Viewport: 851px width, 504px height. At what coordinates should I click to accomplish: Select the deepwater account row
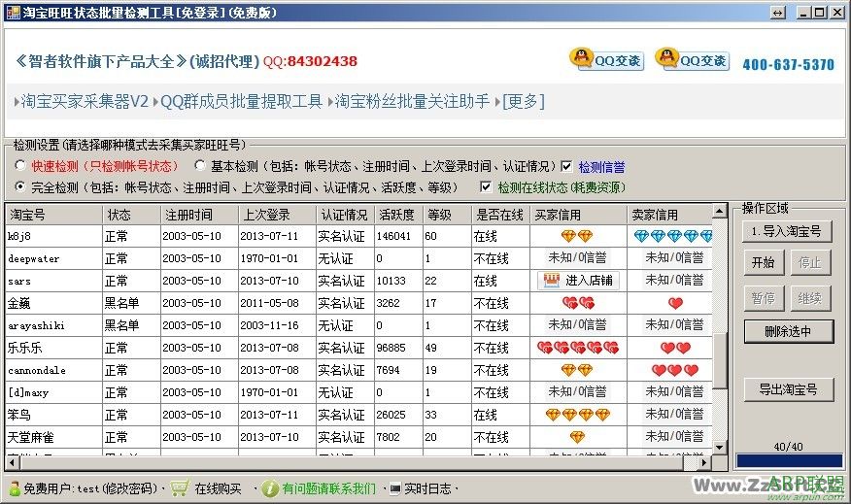tap(358, 258)
